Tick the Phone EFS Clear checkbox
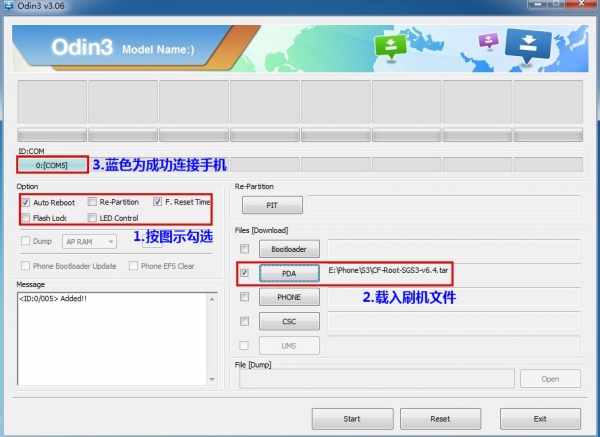This screenshot has height=437, width=600. 133,266
